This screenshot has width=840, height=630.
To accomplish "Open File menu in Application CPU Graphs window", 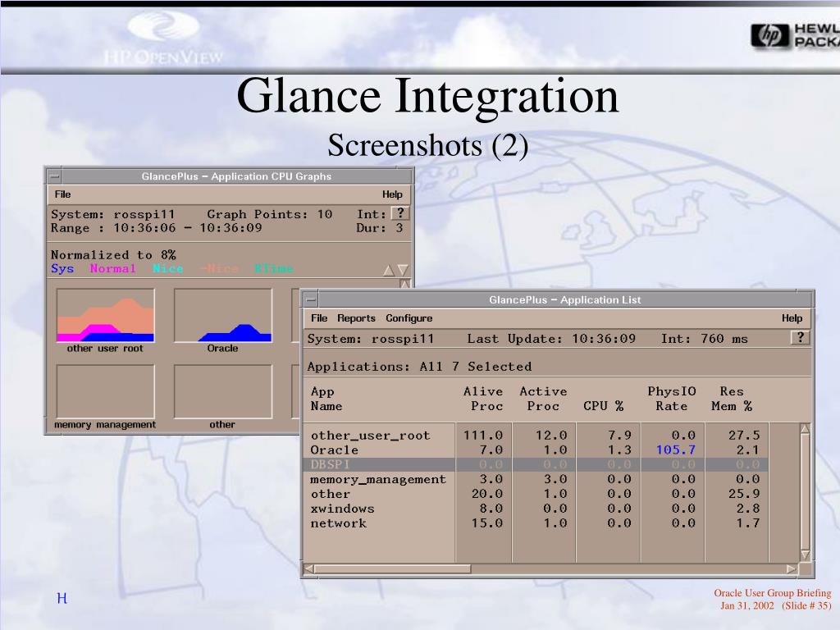I will tap(62, 194).
